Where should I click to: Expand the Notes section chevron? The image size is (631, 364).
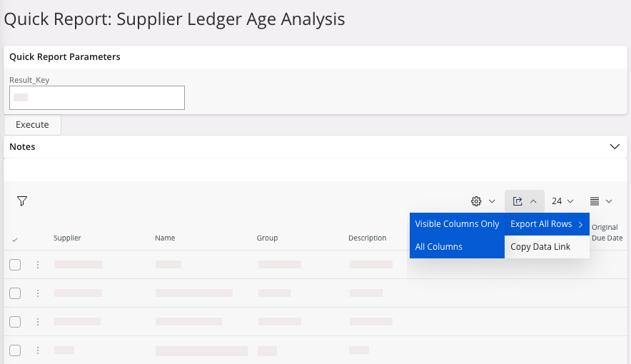tap(615, 146)
